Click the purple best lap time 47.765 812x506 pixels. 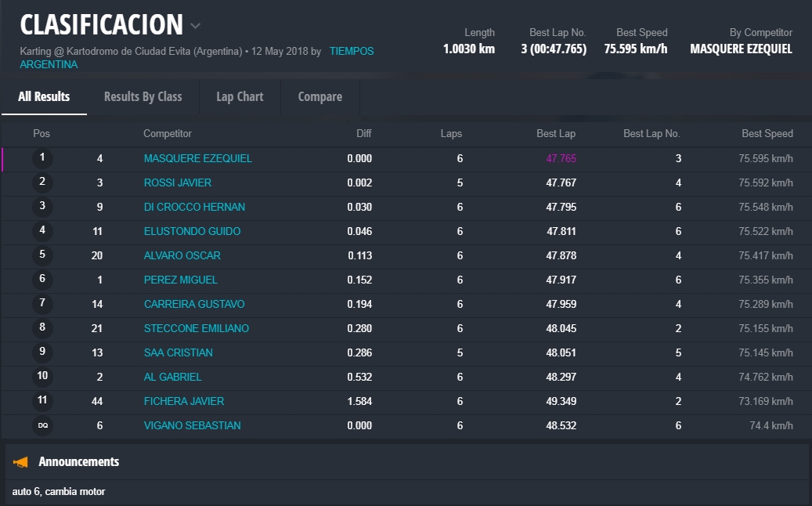561,158
